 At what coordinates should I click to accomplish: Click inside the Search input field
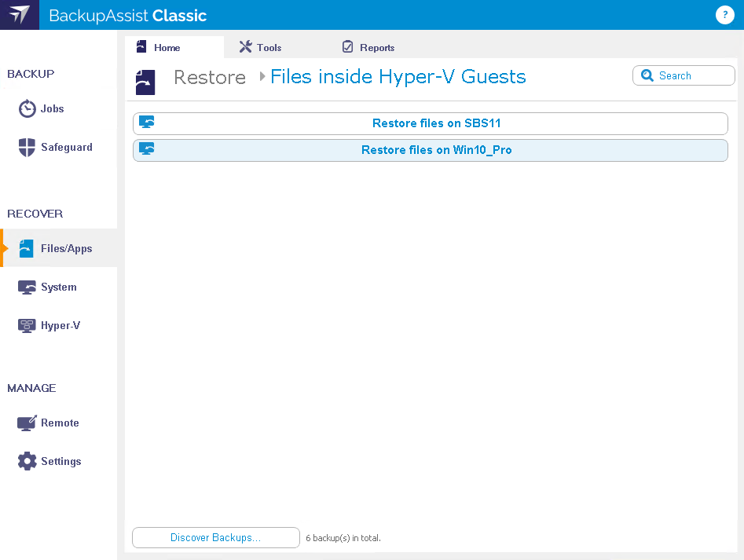(684, 75)
